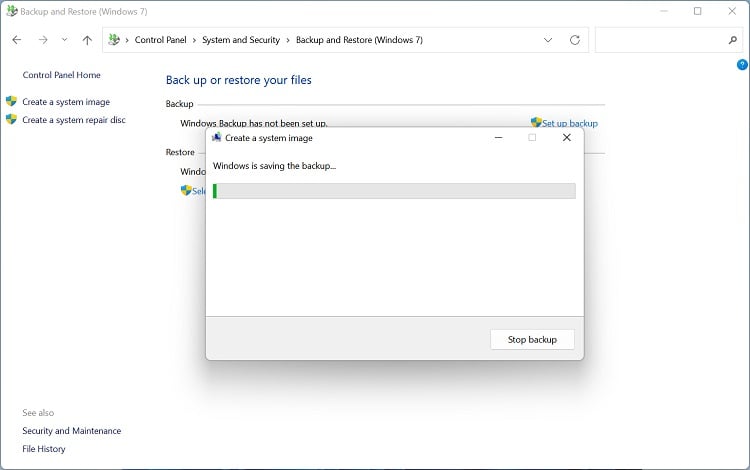Image resolution: width=750 pixels, height=470 pixels.
Task: Expand the address bar history dropdown
Action: coord(548,40)
